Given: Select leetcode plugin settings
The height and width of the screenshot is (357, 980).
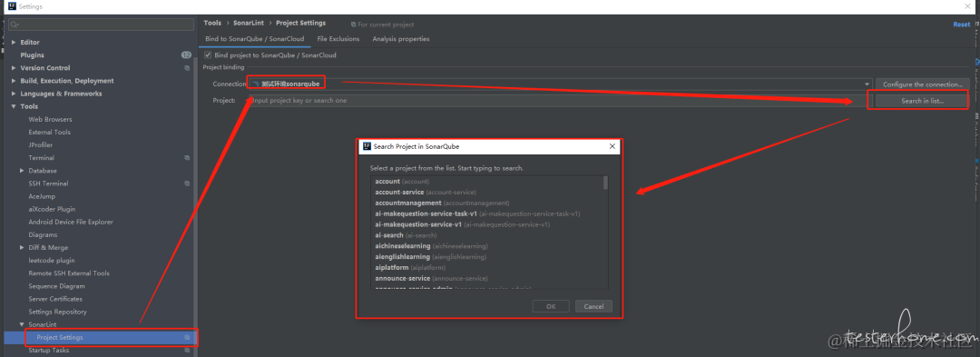Looking at the screenshot, I should 51,261.
